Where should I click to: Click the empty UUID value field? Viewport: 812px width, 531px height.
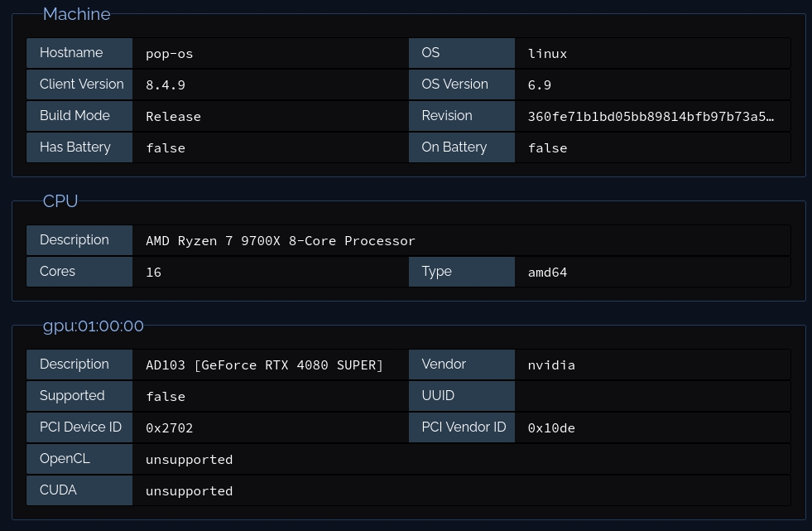click(x=651, y=396)
